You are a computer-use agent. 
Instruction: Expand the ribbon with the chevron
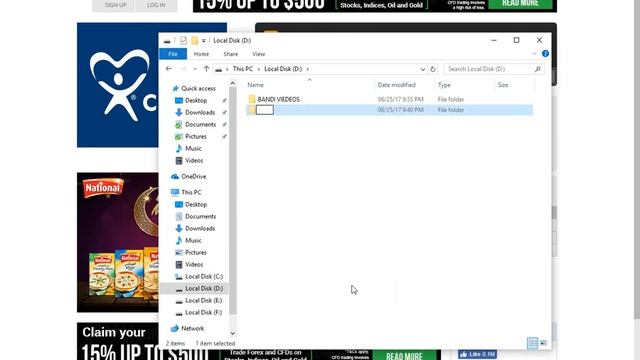[x=534, y=53]
